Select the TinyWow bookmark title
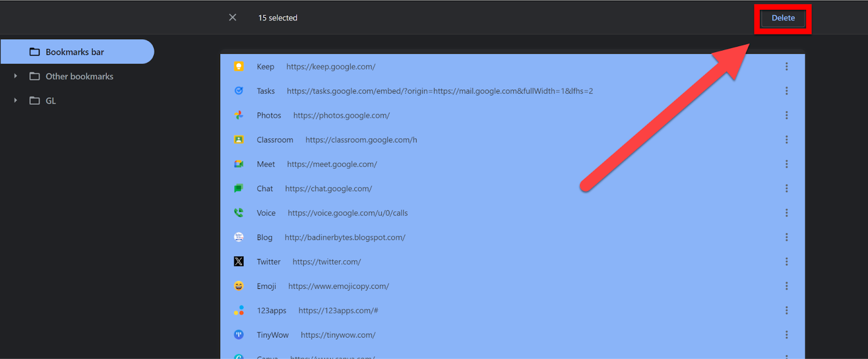868x359 pixels. (273, 336)
